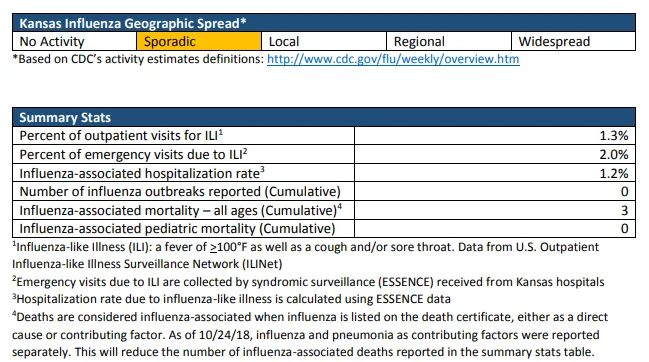Image resolution: width=649 pixels, height=362 pixels.
Task: Click the No Activity cell
Action: click(75, 41)
